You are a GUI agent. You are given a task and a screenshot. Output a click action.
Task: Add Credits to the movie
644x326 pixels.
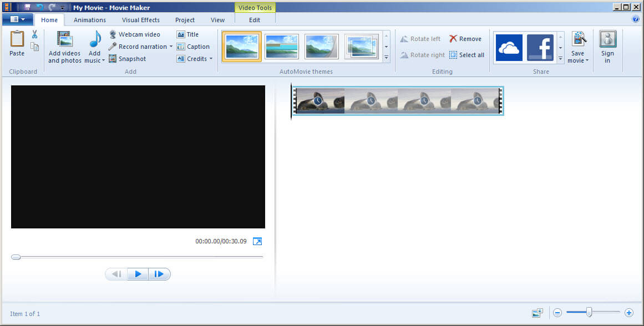pos(192,59)
